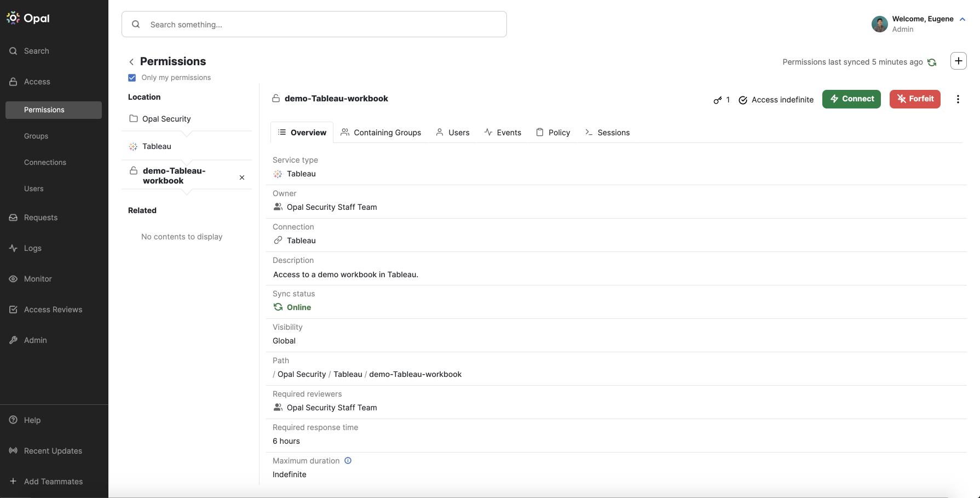Click the green Connect button
Screen dimensions: 980x498
(851, 99)
